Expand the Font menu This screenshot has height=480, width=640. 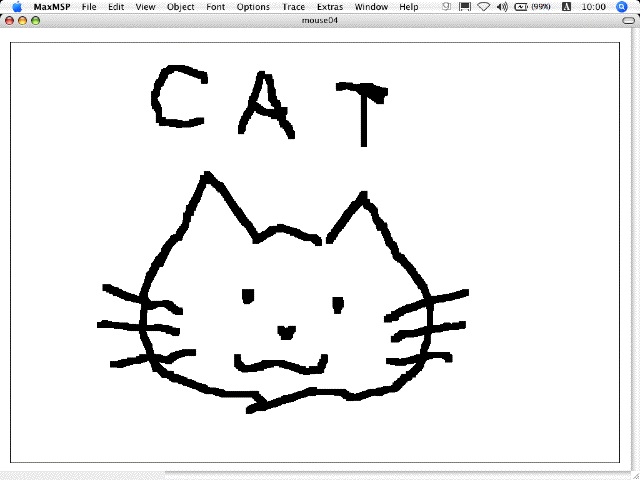click(215, 7)
